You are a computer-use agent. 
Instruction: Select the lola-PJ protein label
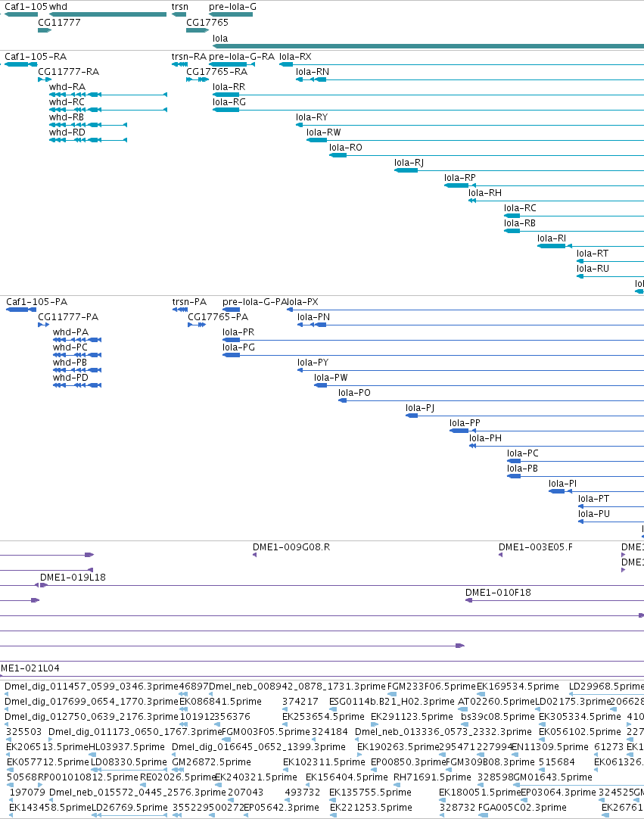click(x=420, y=408)
